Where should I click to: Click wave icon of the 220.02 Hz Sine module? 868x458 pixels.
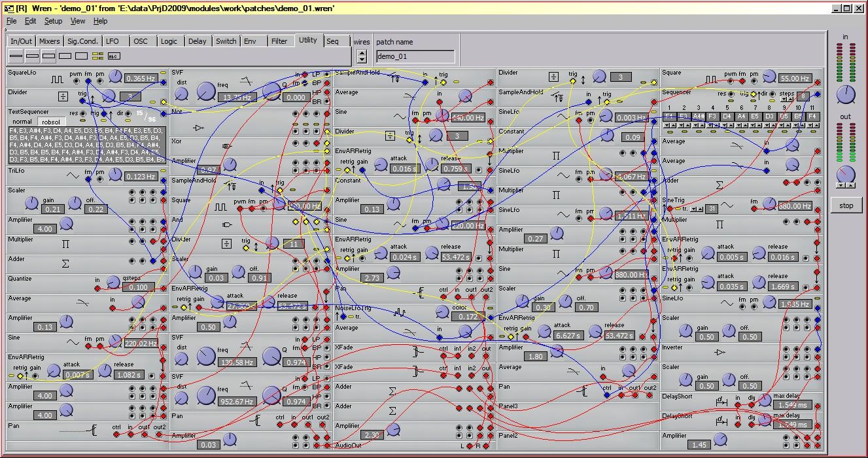tap(72, 342)
